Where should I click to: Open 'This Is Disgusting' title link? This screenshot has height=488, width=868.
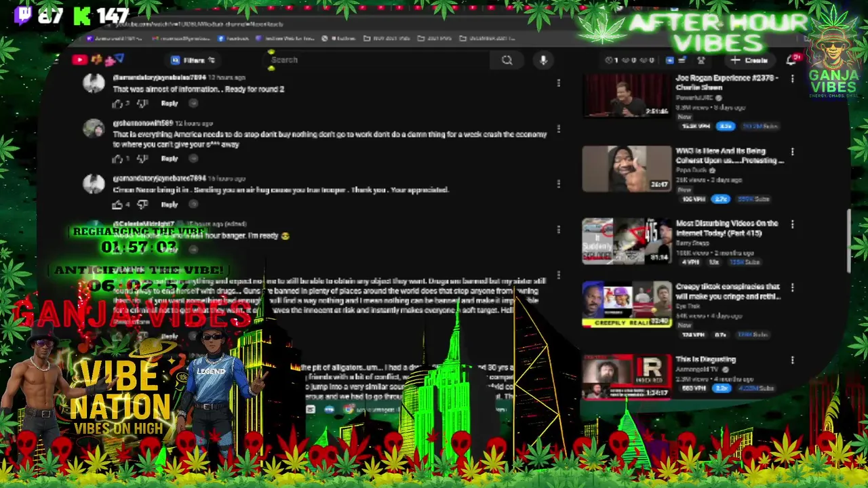click(x=705, y=360)
